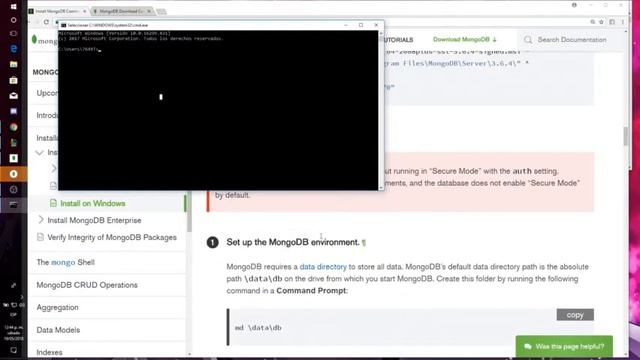Click the Set up the MongoDB environment heading
Screen dimensions: 640x360
click(293, 242)
